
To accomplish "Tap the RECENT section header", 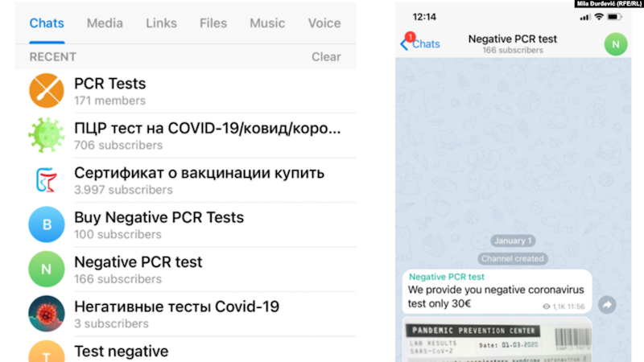I will [x=52, y=56].
